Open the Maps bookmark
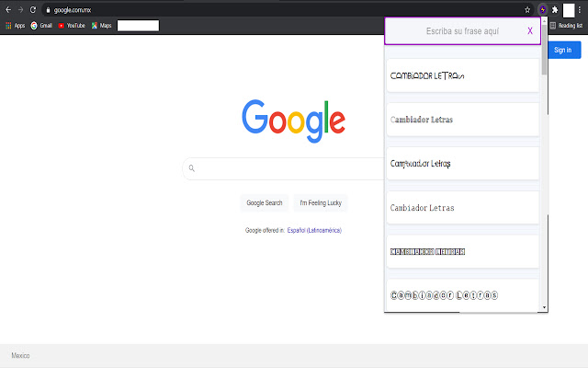Screen dimensions: 588x368 (101, 26)
